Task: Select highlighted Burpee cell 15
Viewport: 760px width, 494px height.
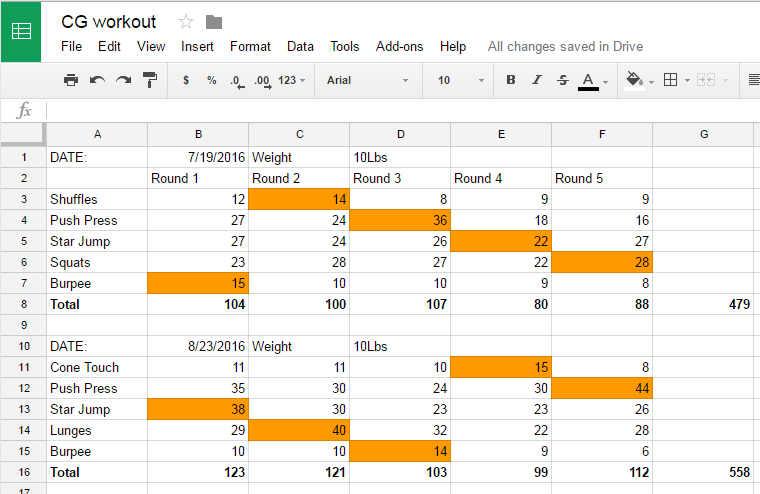Action: (x=198, y=283)
